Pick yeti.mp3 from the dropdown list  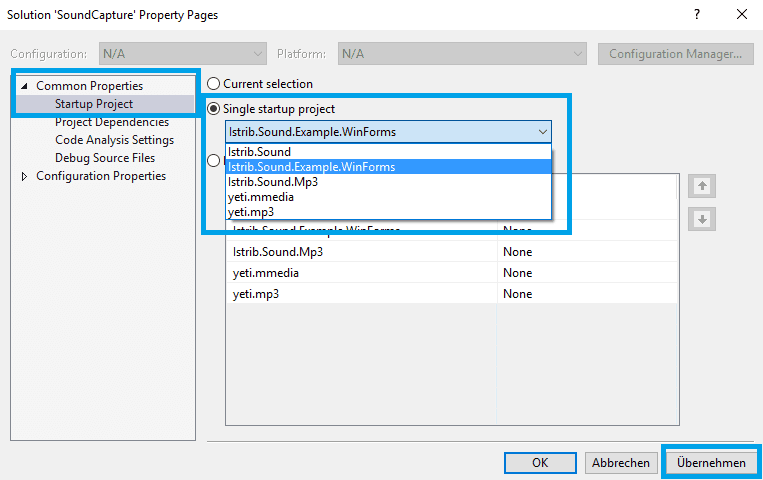click(251, 212)
